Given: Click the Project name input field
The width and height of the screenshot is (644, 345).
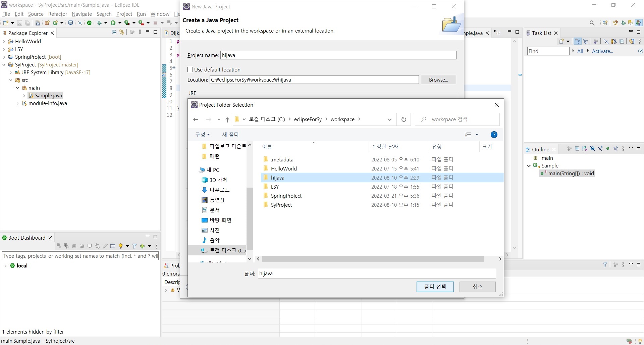Looking at the screenshot, I should click(338, 55).
